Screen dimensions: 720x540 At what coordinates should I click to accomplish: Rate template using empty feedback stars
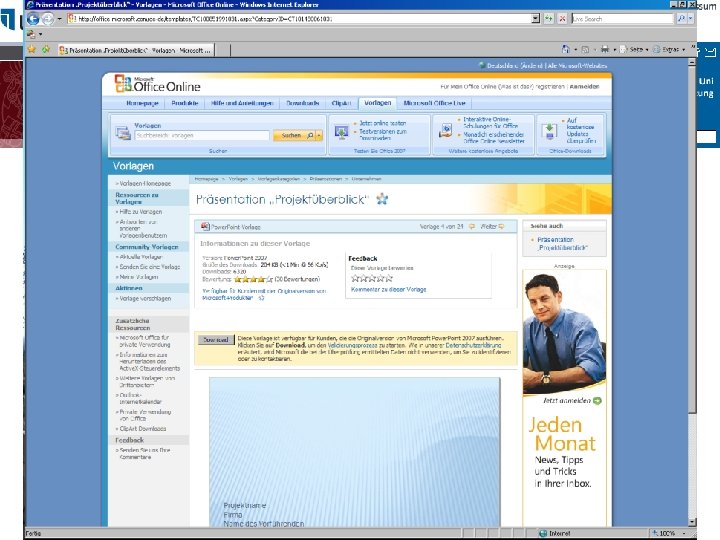click(x=372, y=278)
